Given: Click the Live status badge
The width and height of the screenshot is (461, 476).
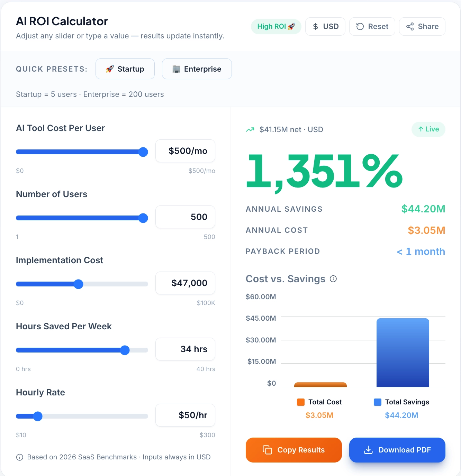Looking at the screenshot, I should pos(428,129).
